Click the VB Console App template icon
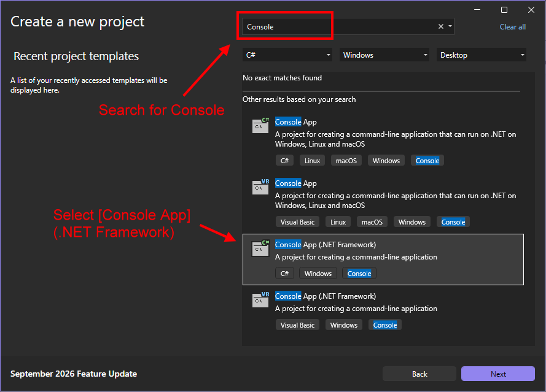Screen dimensions: 546x392 [260, 186]
